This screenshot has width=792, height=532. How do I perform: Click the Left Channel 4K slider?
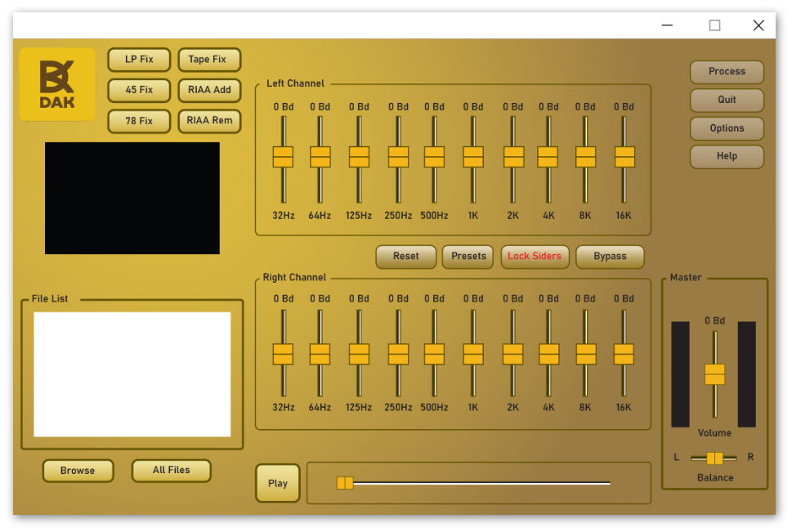548,157
